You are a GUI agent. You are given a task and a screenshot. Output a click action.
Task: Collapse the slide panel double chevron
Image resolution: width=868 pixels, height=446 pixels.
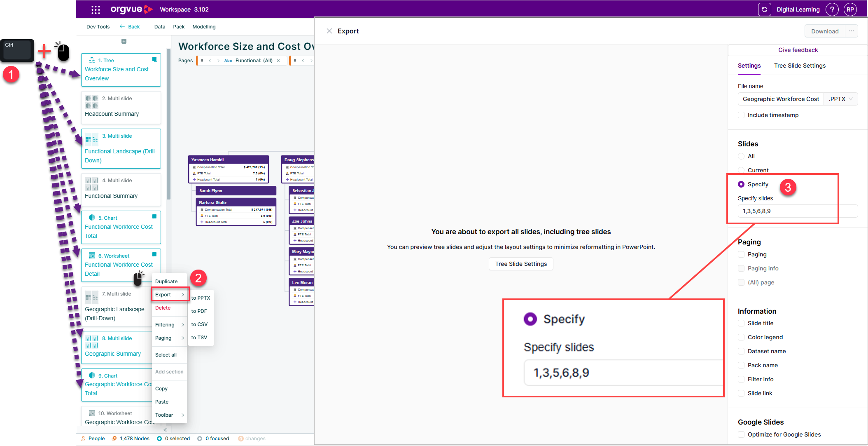[x=165, y=430]
